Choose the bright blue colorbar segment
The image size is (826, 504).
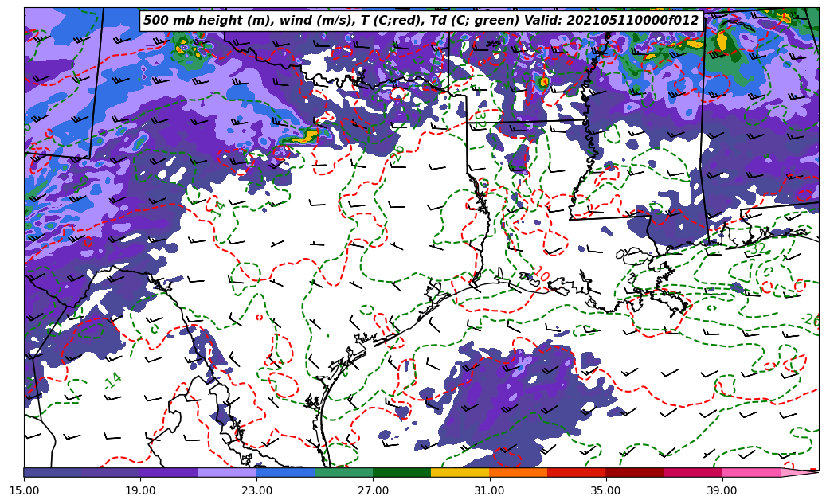click(x=285, y=472)
